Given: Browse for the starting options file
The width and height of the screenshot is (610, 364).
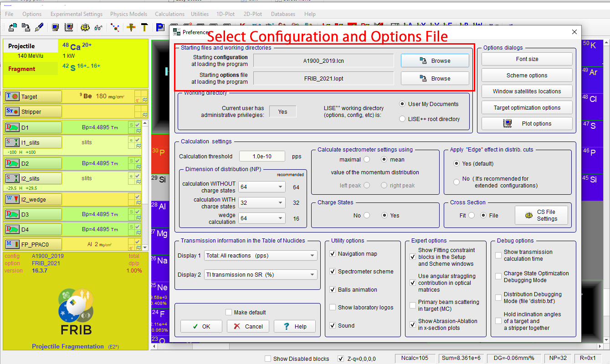Looking at the screenshot, I should [x=435, y=78].
